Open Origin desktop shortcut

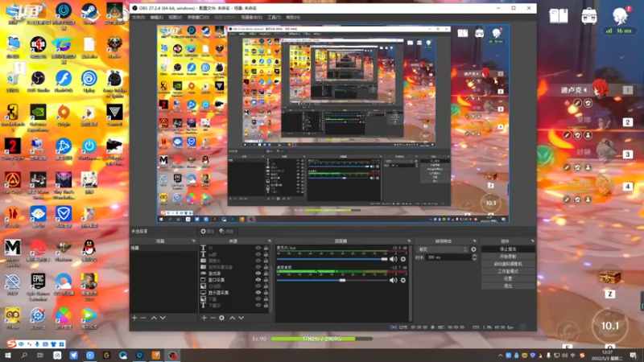coord(64,115)
